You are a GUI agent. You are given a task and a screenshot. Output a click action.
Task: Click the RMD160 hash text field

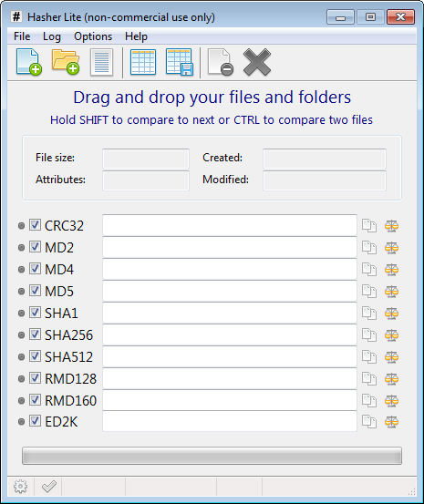(x=230, y=400)
